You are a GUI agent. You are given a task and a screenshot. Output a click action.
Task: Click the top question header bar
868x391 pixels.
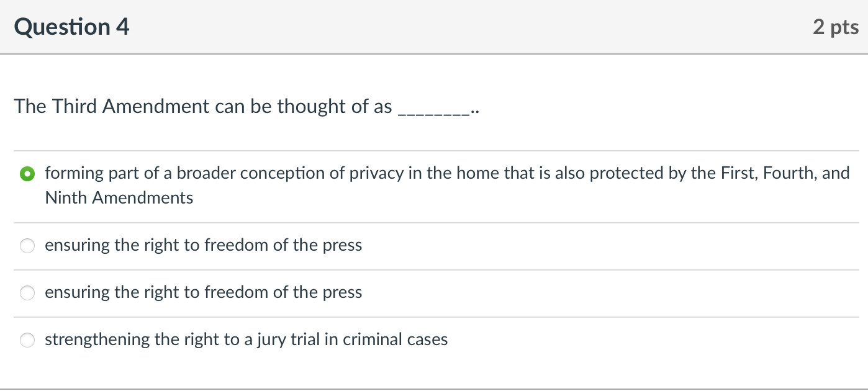coord(435,27)
